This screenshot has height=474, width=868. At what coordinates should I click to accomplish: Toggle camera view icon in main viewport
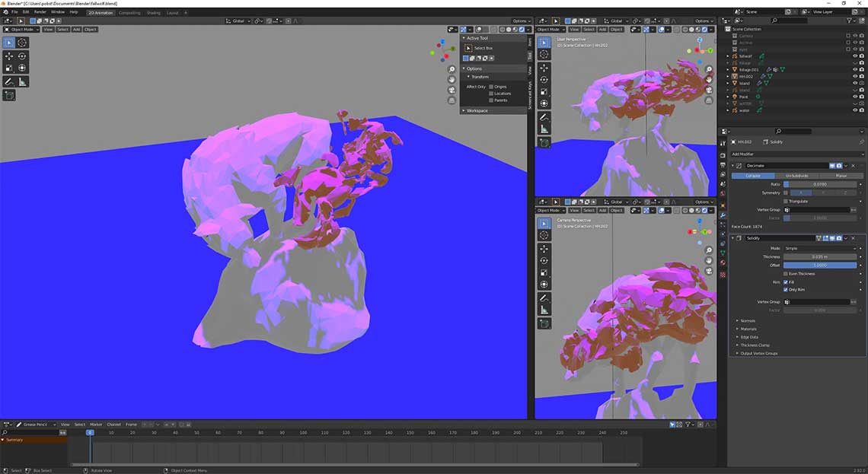click(x=452, y=90)
